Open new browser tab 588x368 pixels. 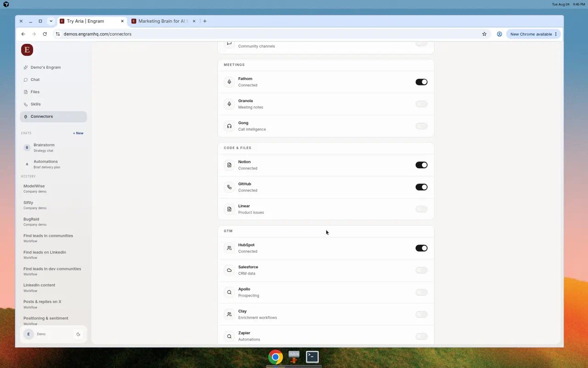[x=205, y=21]
